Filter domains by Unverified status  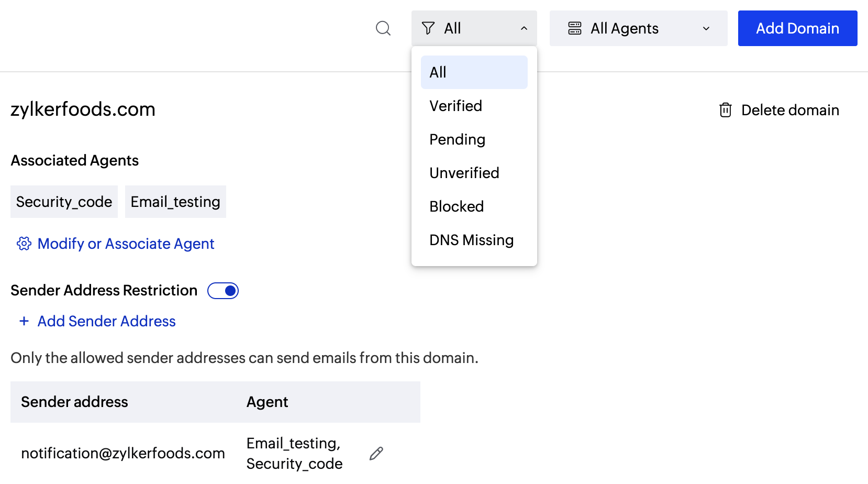pos(464,173)
